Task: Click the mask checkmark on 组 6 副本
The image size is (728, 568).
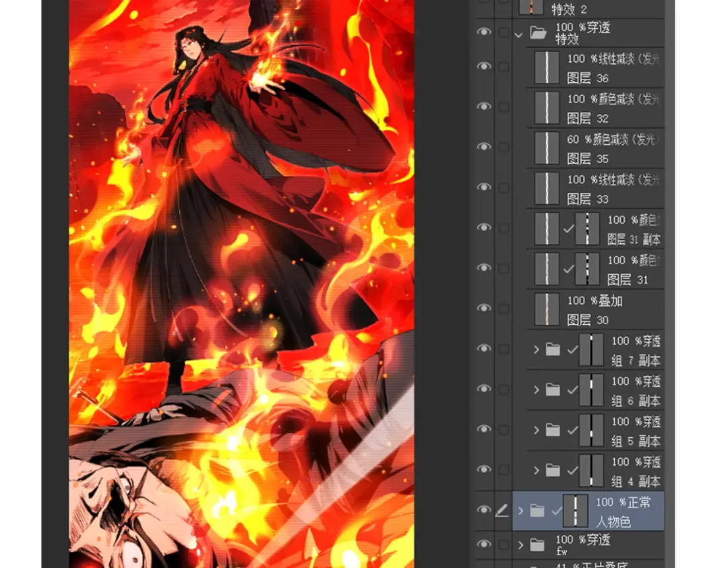Action: pyautogui.click(x=572, y=390)
